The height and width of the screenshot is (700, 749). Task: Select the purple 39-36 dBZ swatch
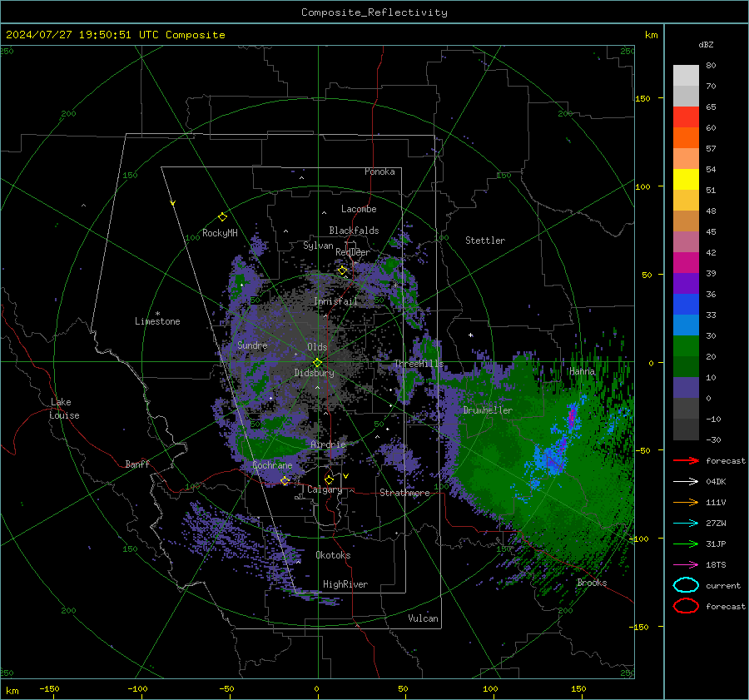pyautogui.click(x=686, y=283)
